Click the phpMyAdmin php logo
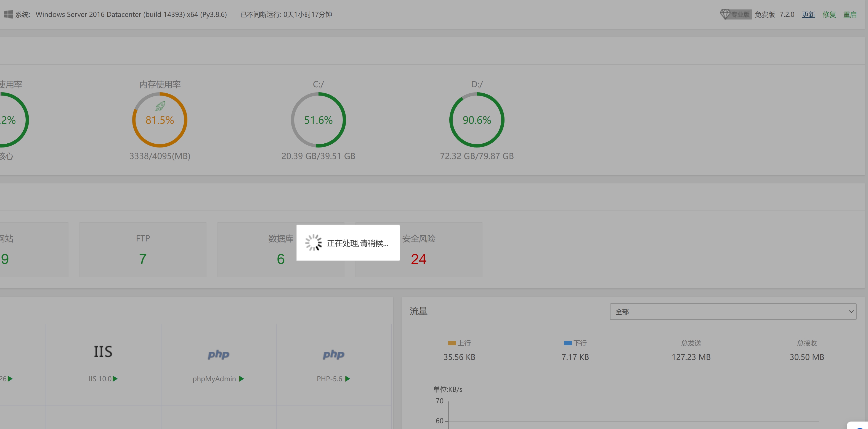 pos(218,354)
